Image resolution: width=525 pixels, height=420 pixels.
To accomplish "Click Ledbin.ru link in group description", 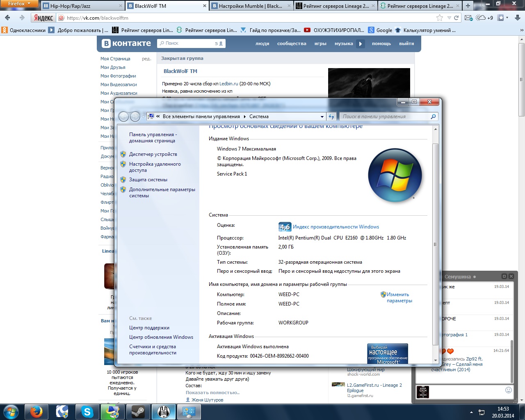I will (x=228, y=84).
